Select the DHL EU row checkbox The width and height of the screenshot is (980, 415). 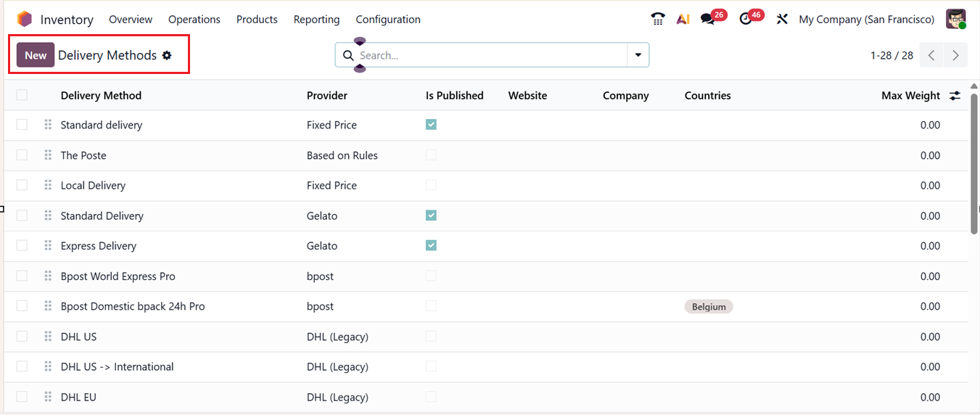22,397
